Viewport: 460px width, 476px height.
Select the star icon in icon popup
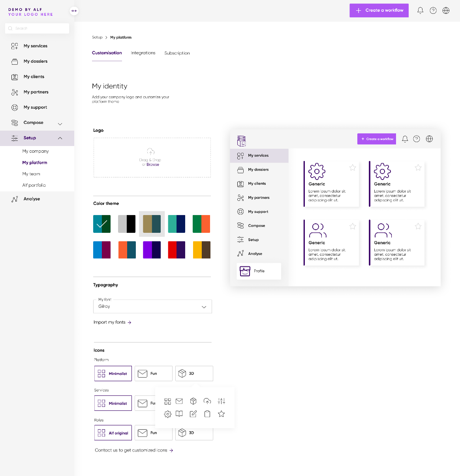(x=222, y=414)
